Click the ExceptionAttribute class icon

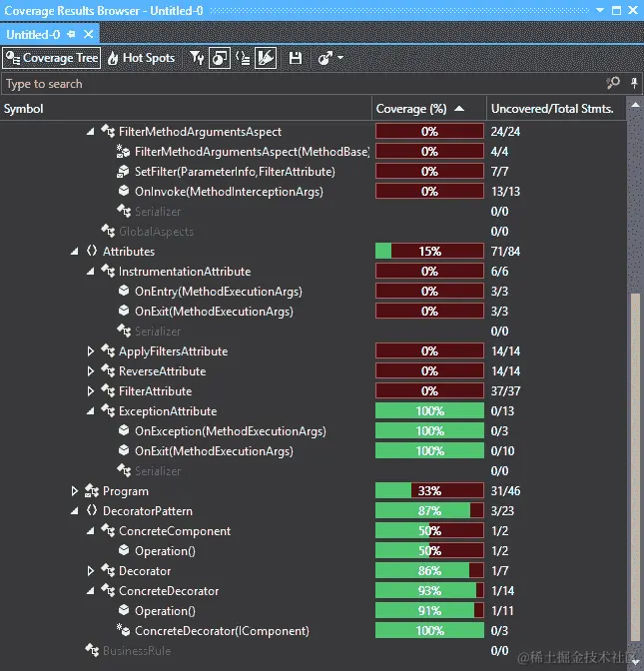tap(108, 410)
